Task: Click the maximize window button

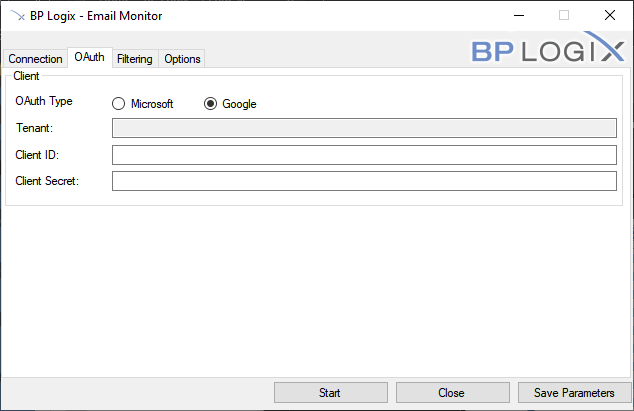Action: (563, 16)
